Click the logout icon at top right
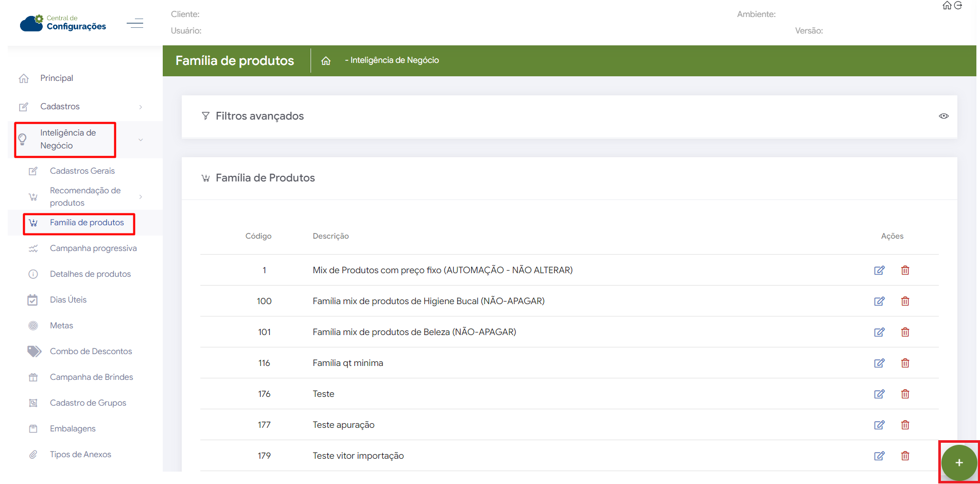The image size is (980, 484). 958,6
